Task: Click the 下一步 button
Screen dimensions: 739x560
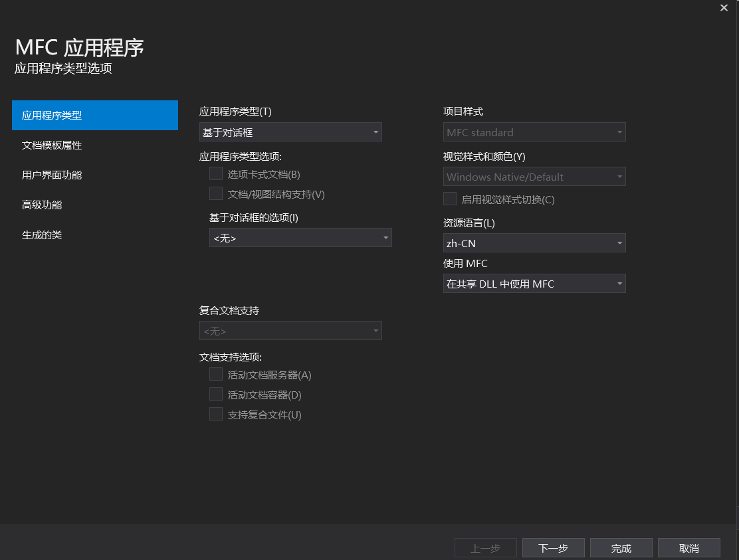Action: (553, 547)
